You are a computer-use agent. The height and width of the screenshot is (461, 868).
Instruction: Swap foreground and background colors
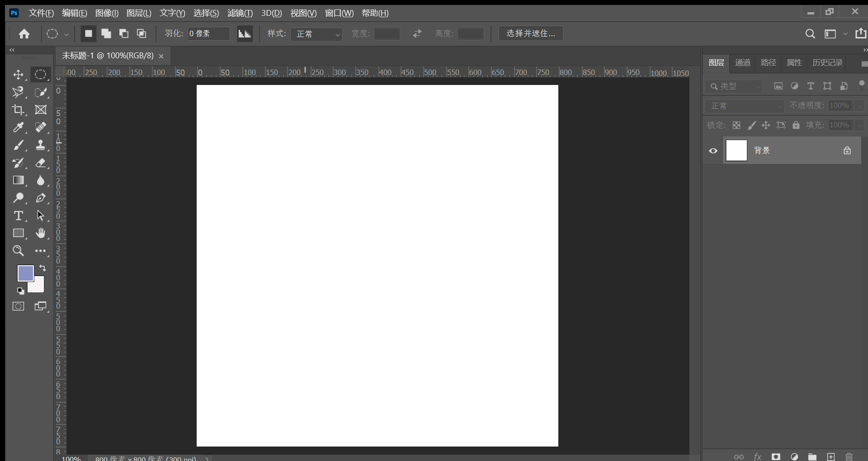click(43, 268)
